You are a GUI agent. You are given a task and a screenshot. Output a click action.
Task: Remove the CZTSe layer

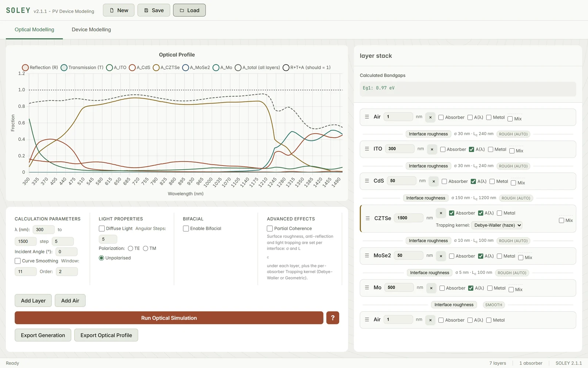click(441, 213)
